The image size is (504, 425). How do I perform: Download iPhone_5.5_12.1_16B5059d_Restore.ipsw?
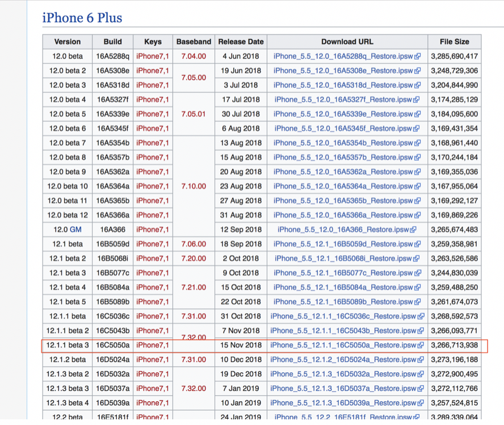(347, 244)
